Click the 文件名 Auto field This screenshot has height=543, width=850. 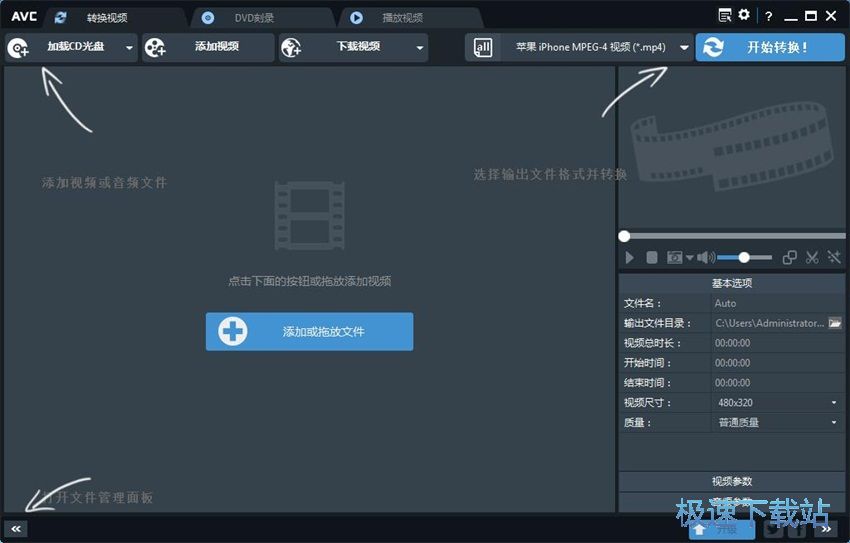pyautogui.click(x=777, y=303)
